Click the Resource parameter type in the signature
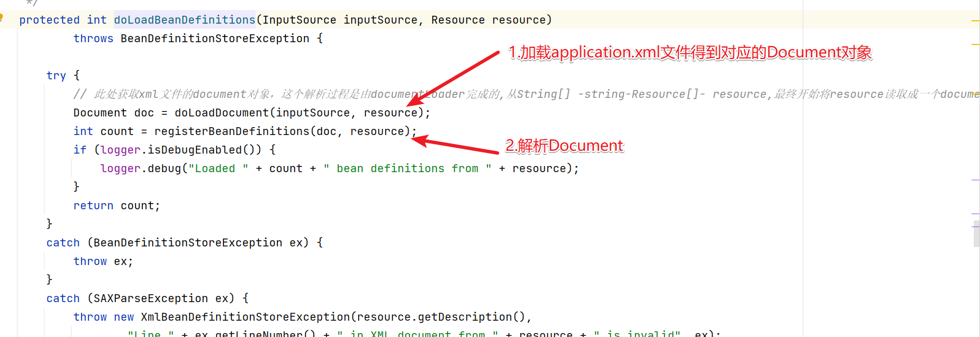 coord(458,20)
